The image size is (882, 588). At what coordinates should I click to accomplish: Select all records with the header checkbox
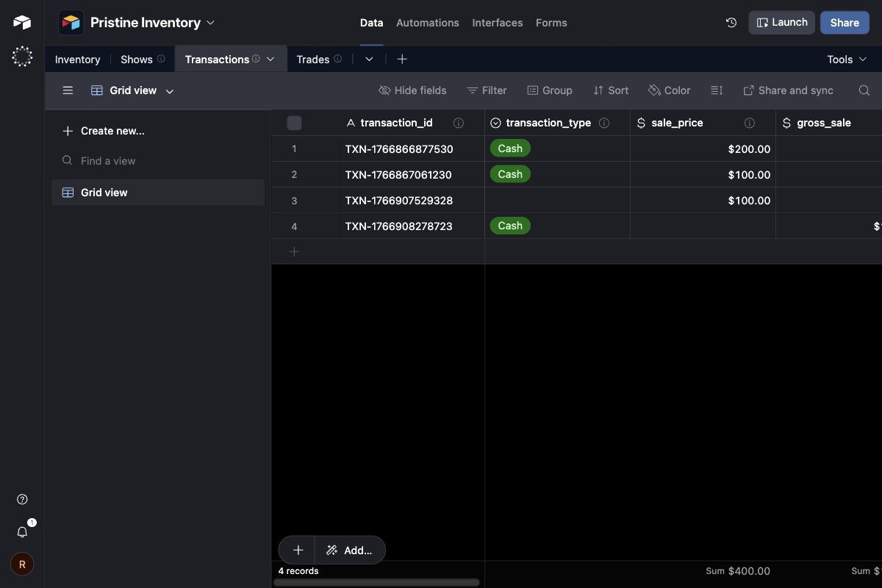pos(294,123)
